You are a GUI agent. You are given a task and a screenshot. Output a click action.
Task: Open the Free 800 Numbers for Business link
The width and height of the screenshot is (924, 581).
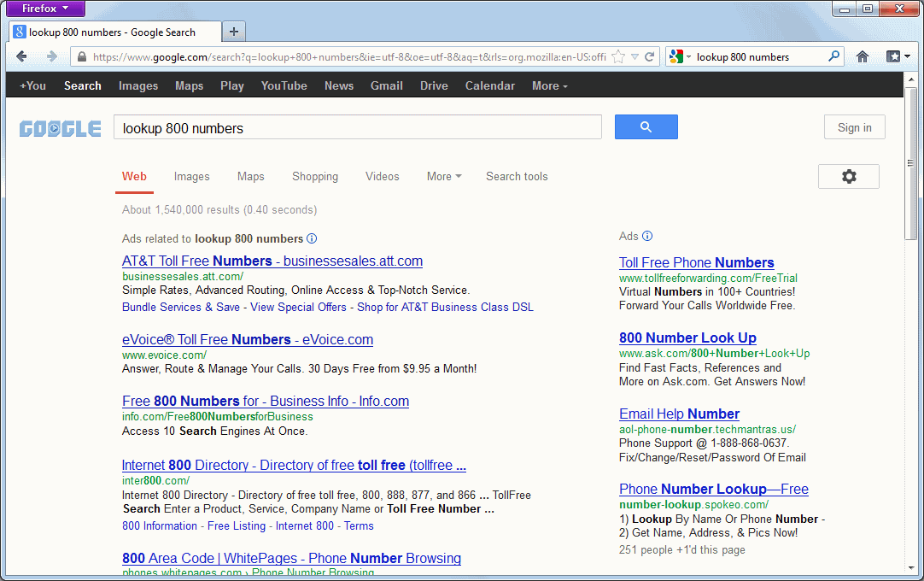click(x=266, y=401)
